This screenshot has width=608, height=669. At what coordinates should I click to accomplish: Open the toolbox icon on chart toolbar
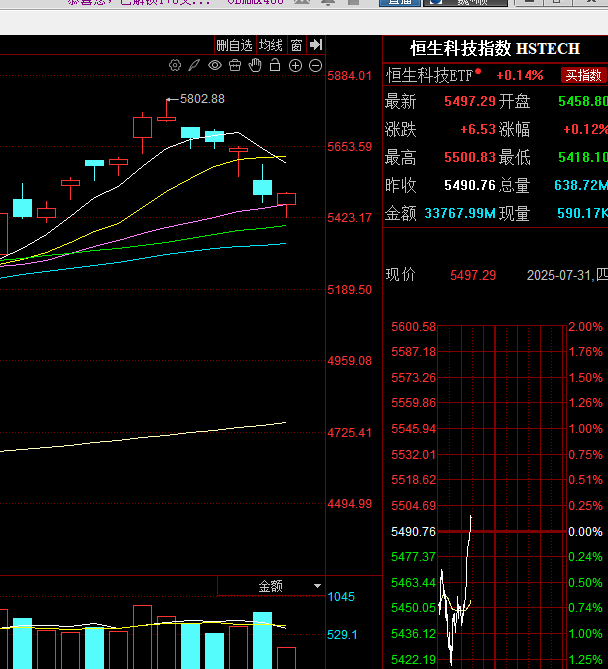235,65
